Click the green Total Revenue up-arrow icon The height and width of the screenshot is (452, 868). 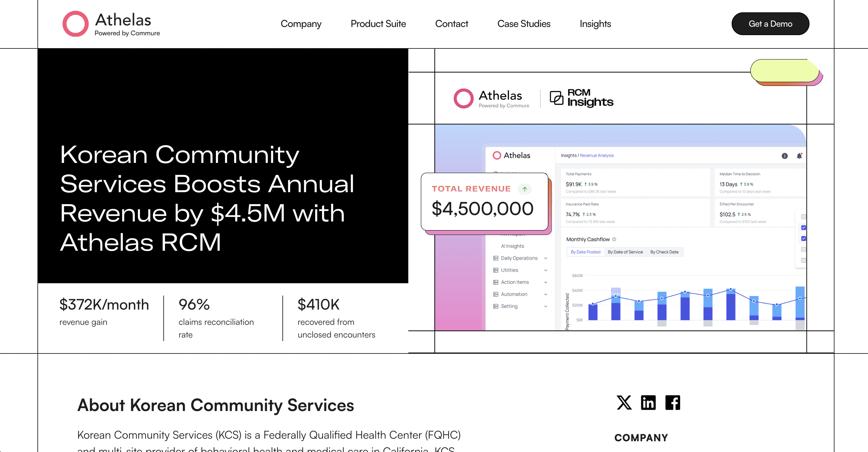tap(524, 189)
